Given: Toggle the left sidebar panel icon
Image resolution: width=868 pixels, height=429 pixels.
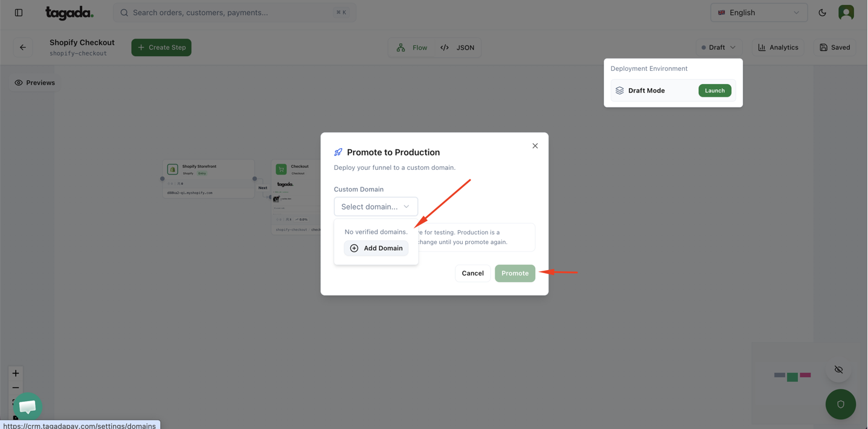Looking at the screenshot, I should [x=19, y=13].
